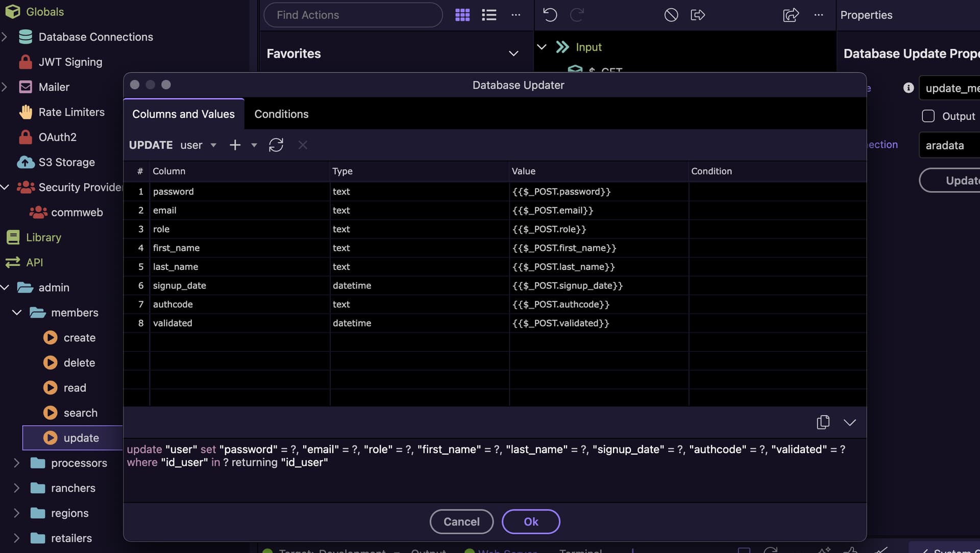Collapse the SQL query preview chevron
980x553 pixels.
850,422
